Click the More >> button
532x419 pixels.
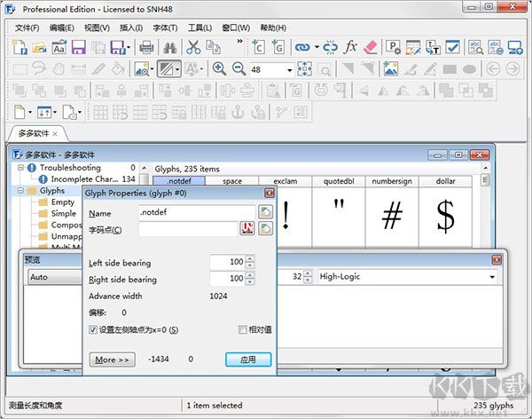coord(112,360)
